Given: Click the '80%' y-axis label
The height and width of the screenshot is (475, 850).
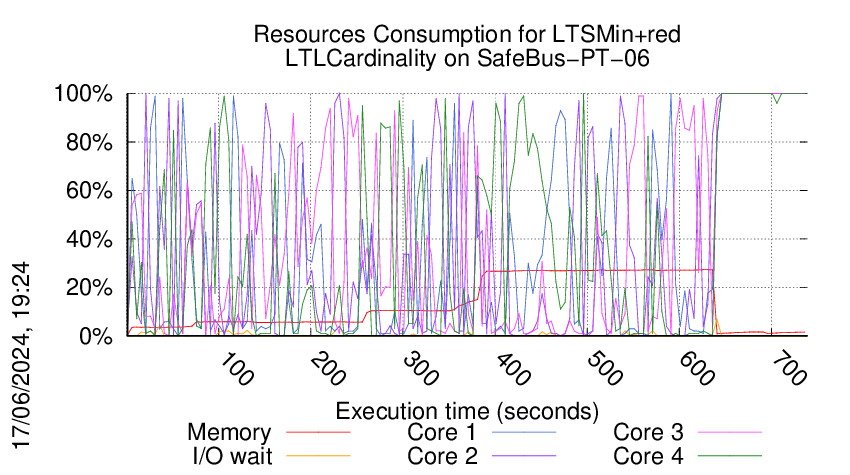Looking at the screenshot, I should pos(89,143).
